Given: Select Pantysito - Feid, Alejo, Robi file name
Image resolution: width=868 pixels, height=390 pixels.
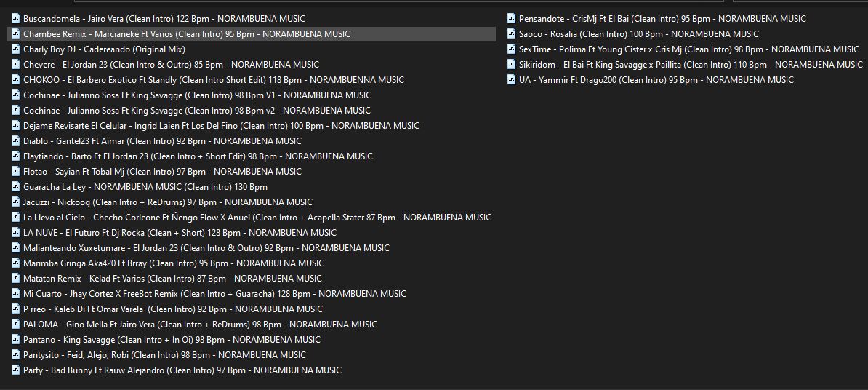Looking at the screenshot, I should pyautogui.click(x=164, y=355).
